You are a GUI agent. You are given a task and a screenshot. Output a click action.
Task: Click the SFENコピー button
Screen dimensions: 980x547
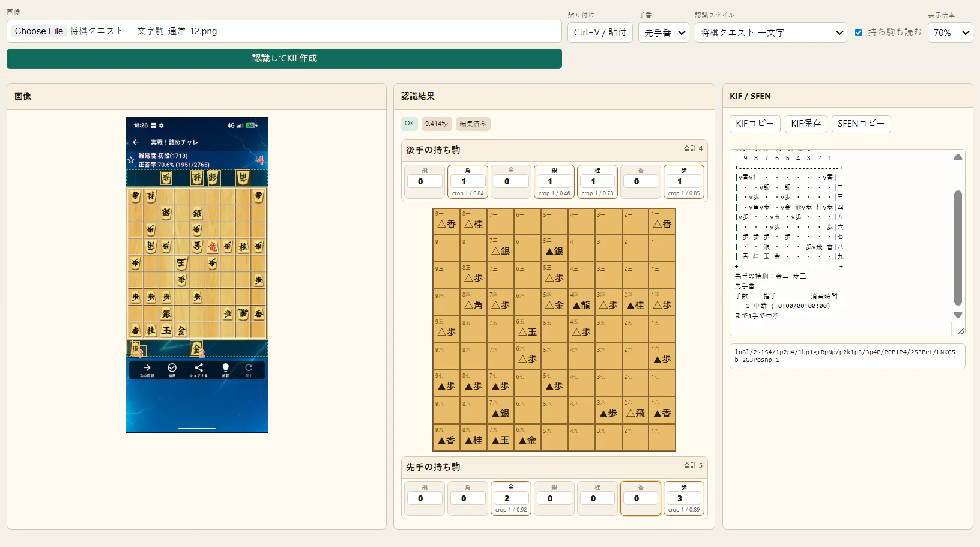[861, 124]
